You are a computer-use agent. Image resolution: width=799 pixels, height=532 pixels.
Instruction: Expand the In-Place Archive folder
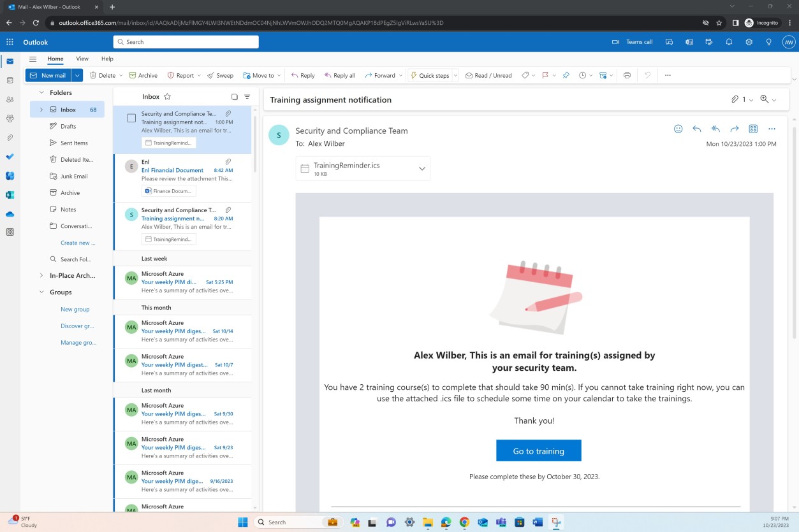(41, 275)
